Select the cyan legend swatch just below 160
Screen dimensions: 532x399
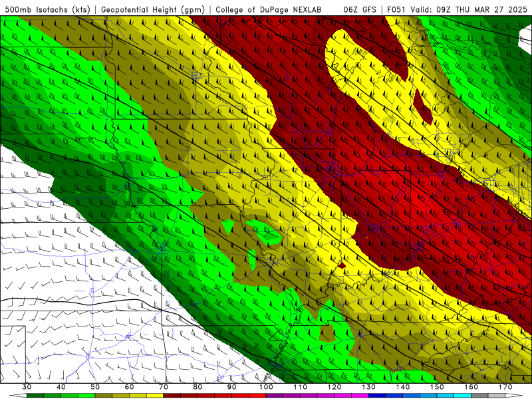coord(462,396)
